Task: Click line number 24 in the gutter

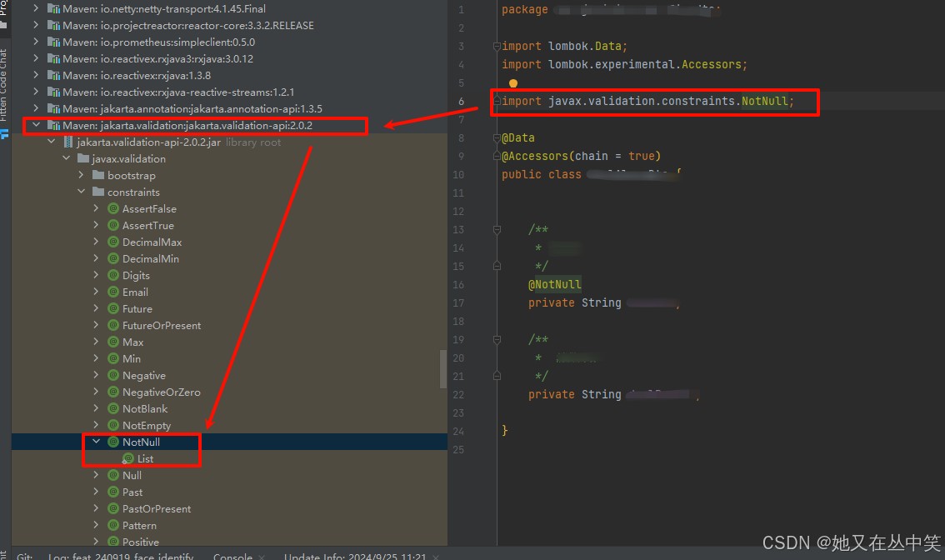Action: [x=458, y=432]
